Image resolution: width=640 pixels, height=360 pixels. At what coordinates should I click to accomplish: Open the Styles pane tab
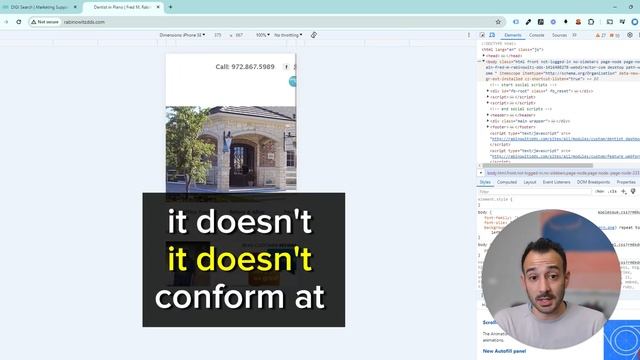[x=485, y=182]
